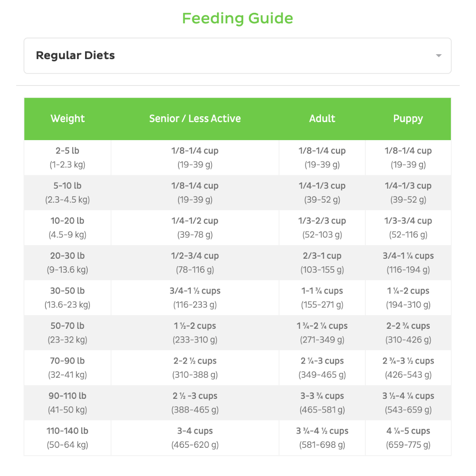Click the 50-70 lb weight cell

[x=67, y=333]
